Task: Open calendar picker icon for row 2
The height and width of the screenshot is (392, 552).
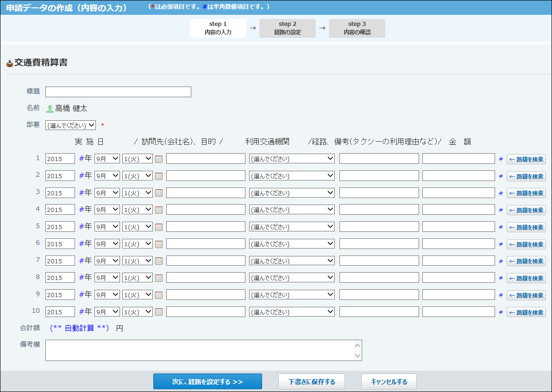Action: click(159, 176)
